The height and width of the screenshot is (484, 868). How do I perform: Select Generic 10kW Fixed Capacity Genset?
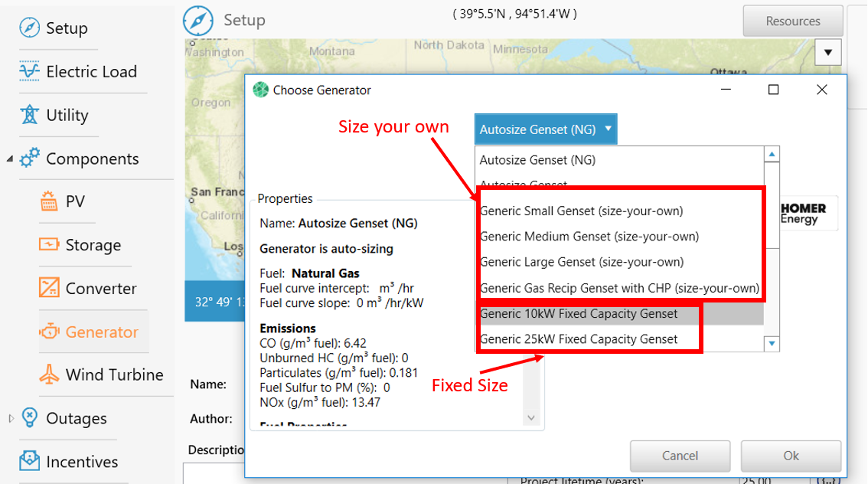(579, 313)
